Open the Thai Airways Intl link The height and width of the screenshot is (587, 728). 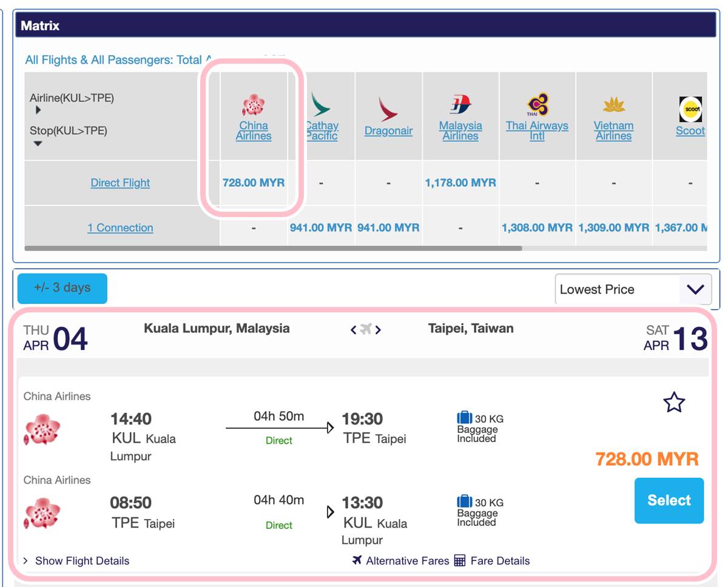coord(537,131)
